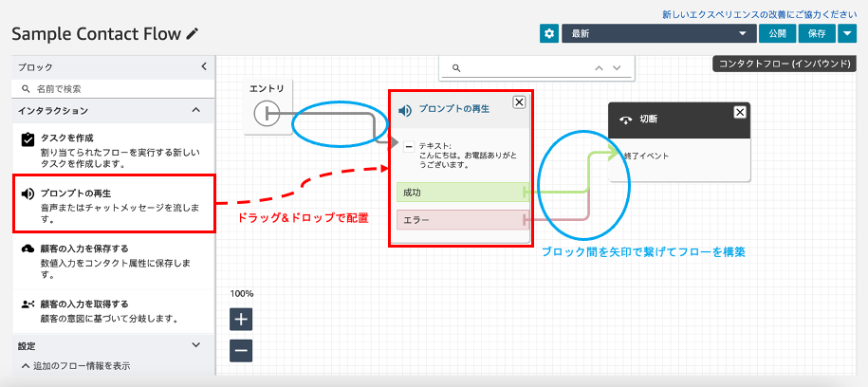868x387 pixels.
Task: Select 顧客の入力を取得する person icon
Action: [28, 304]
